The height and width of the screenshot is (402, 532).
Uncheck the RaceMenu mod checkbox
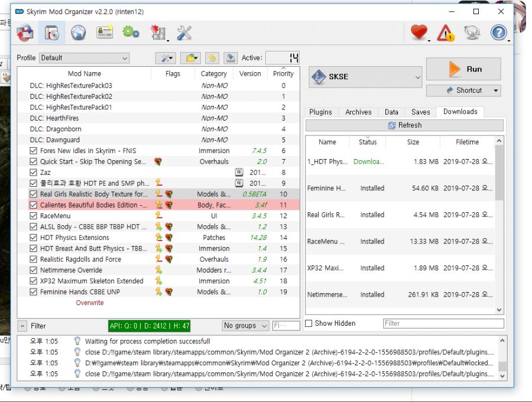pos(34,216)
